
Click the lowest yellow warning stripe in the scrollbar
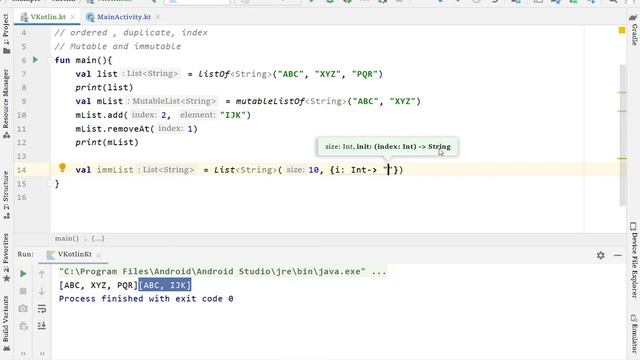coord(622,158)
